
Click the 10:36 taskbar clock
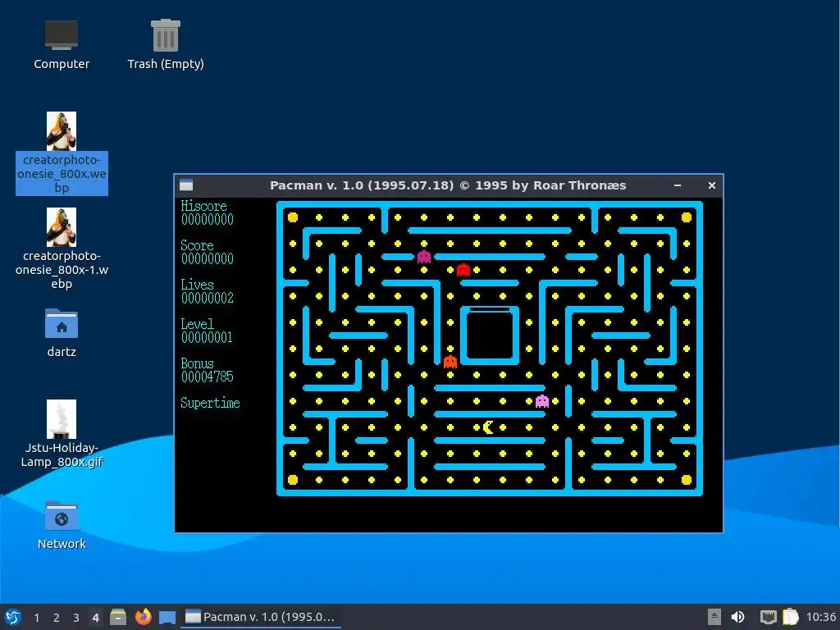tap(820, 617)
